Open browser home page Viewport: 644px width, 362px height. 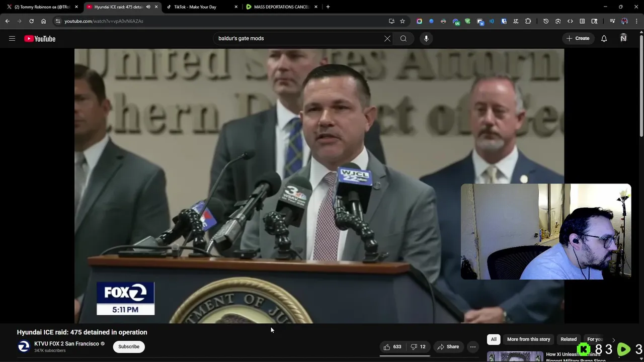click(x=43, y=21)
